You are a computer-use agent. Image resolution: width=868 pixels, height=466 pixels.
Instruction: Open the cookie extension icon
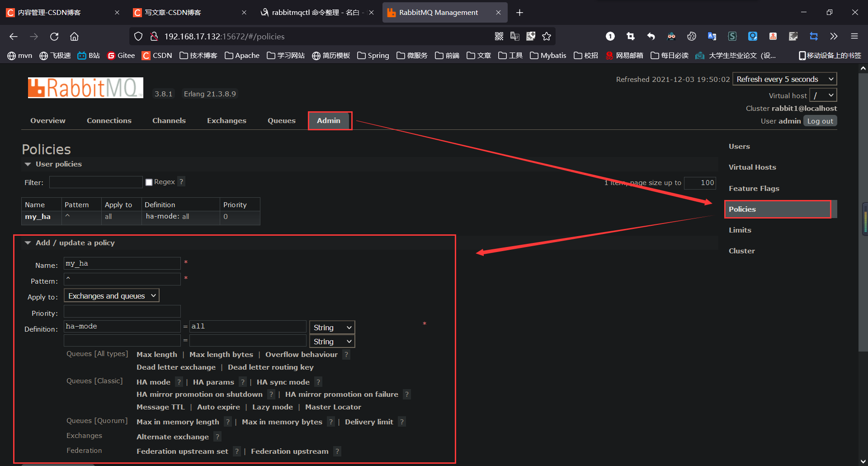coord(691,36)
